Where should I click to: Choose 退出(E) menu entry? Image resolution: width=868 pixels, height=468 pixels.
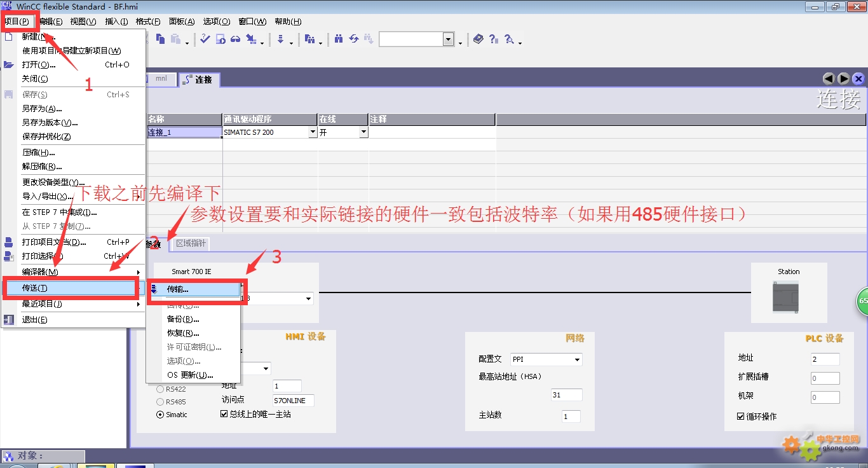click(x=74, y=320)
